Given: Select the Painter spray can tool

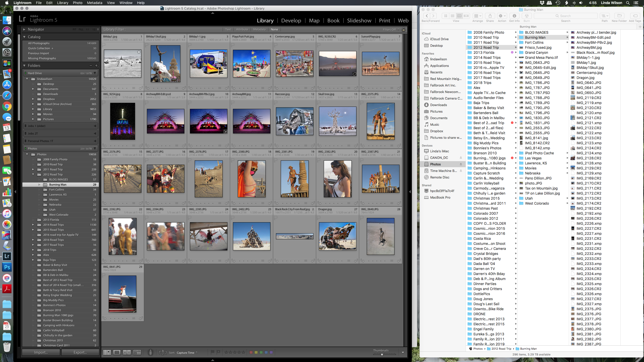Looking at the screenshot, I should coord(150,352).
